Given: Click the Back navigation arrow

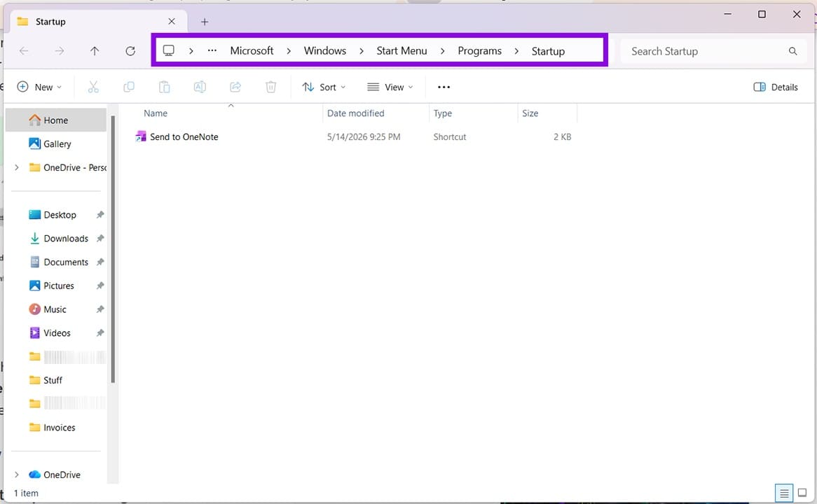Looking at the screenshot, I should pos(24,51).
